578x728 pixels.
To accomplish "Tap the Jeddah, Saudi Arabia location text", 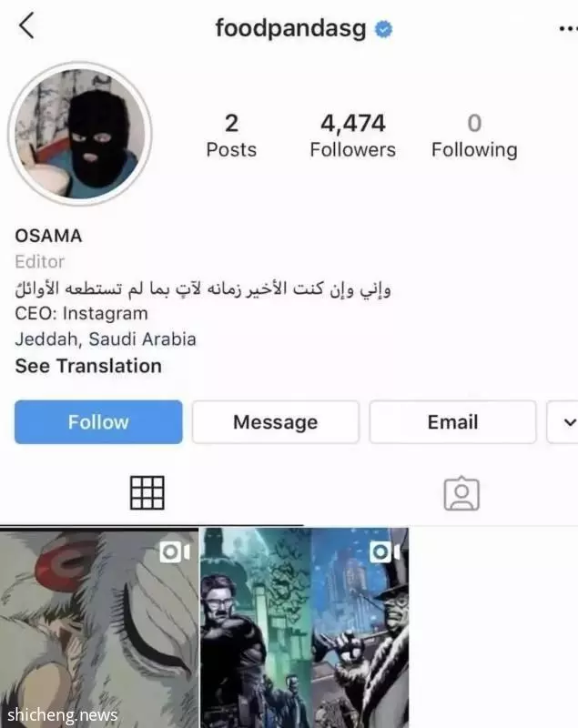I will [106, 339].
